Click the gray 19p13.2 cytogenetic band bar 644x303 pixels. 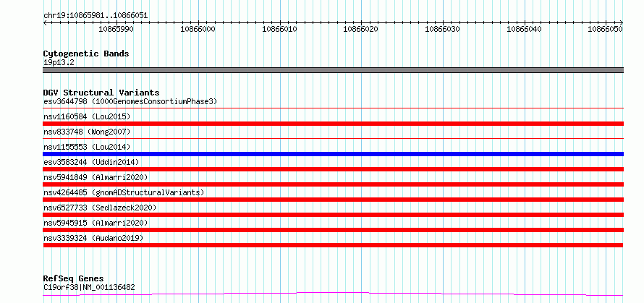click(x=333, y=70)
